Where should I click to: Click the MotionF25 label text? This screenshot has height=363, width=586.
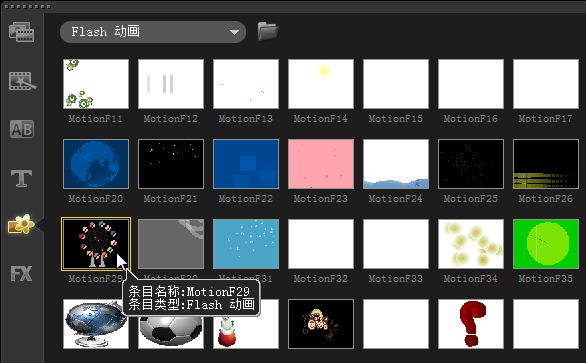471,199
